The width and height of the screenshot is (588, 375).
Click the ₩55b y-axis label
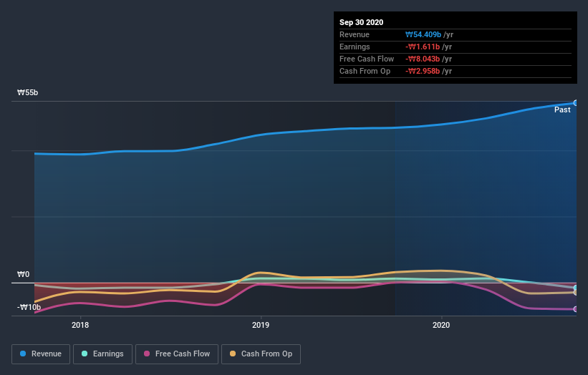[x=27, y=92]
